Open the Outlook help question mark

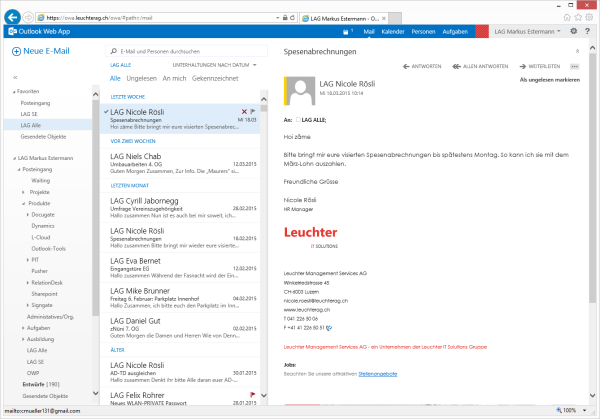coord(587,31)
